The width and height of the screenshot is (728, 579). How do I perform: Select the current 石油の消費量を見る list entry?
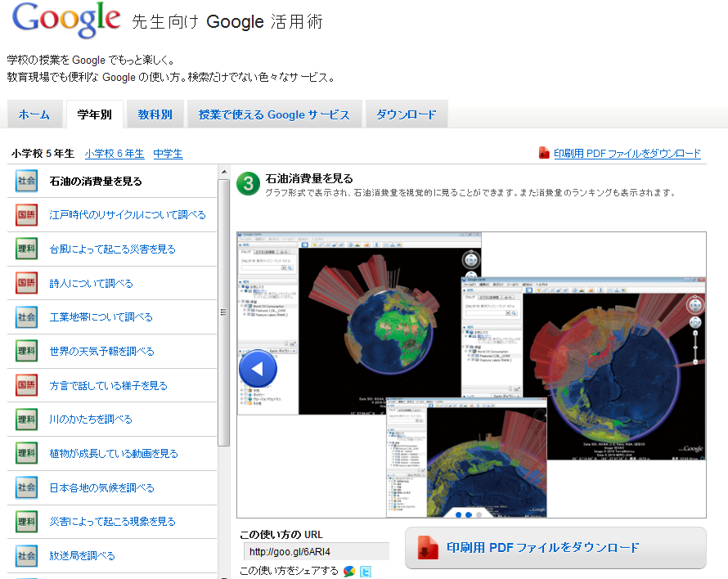(x=96, y=181)
